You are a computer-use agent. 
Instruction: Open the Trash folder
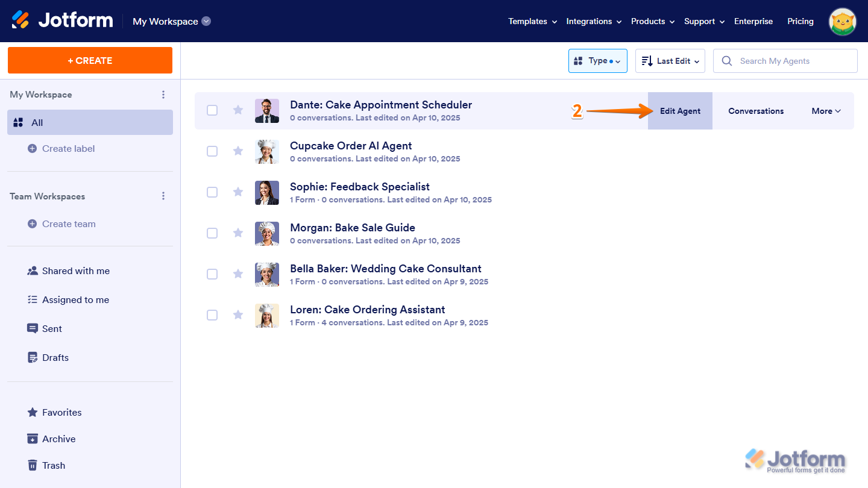pyautogui.click(x=54, y=465)
